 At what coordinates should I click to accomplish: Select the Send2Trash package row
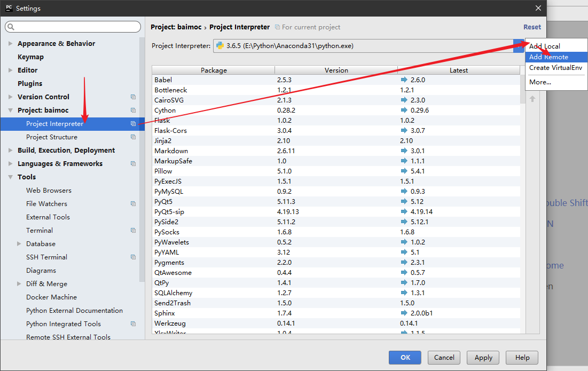(x=336, y=303)
